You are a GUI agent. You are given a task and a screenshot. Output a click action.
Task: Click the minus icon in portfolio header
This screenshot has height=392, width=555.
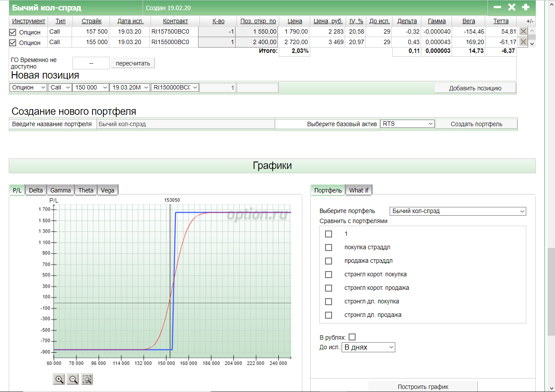(x=497, y=7)
